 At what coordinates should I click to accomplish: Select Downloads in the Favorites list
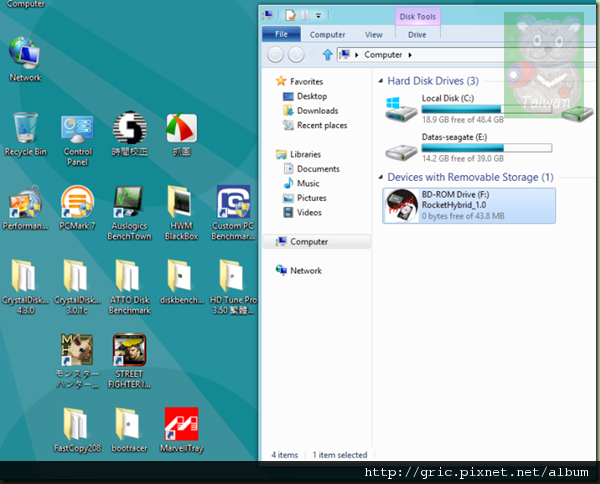pos(317,111)
